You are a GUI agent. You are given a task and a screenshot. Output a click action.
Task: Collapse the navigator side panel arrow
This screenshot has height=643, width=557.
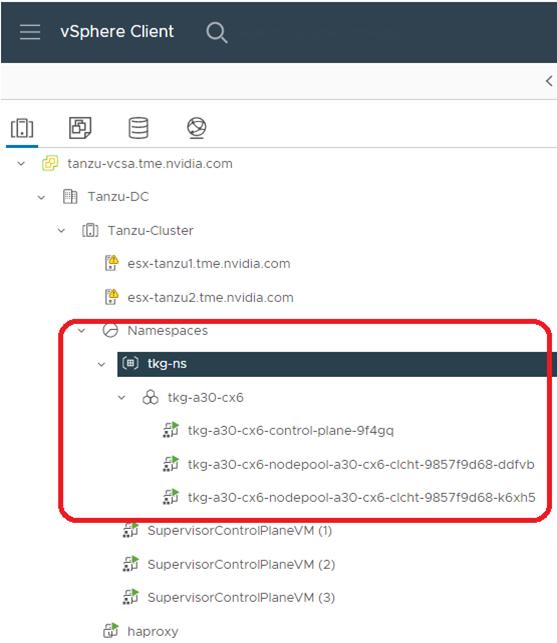549,81
